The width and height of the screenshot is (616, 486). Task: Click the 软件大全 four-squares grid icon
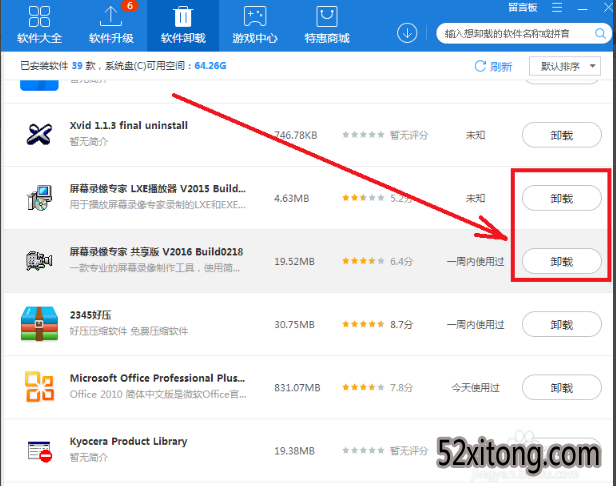coord(39,17)
